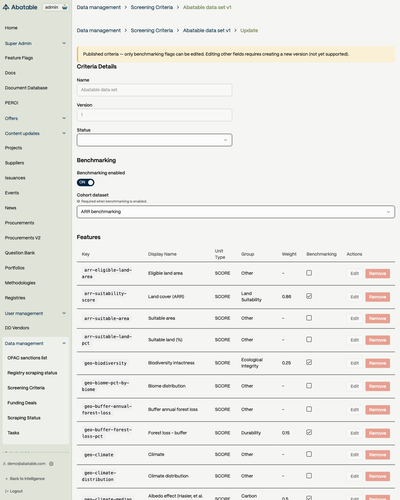400x500 pixels.
Task: Check benchmarking for geo-biome-pct-by-biome row
Action: click(x=309, y=386)
